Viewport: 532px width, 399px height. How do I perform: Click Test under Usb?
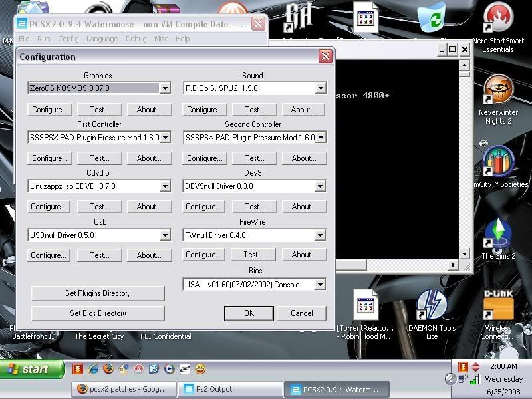(x=99, y=255)
